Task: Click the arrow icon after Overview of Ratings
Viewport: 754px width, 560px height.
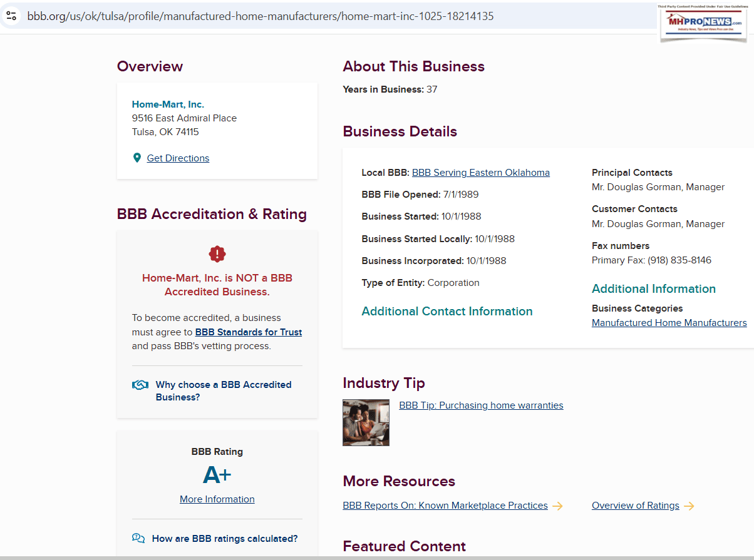Action: [x=689, y=506]
